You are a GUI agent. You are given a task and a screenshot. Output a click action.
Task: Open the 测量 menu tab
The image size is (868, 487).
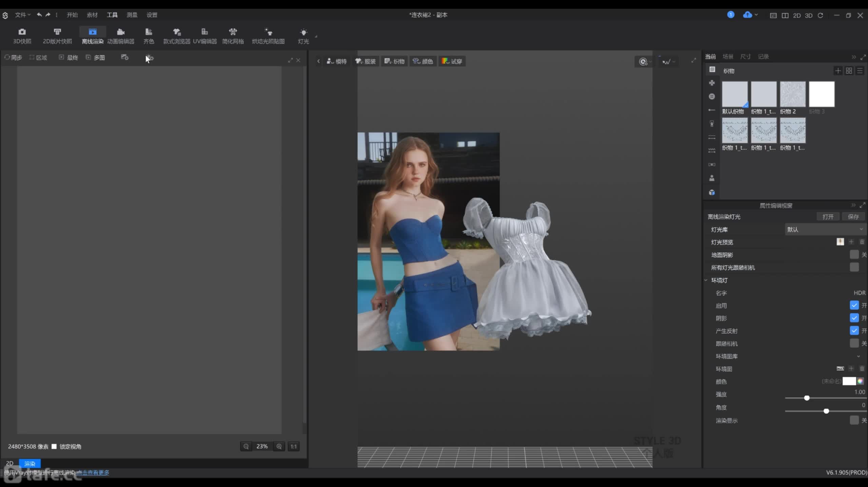coord(132,15)
